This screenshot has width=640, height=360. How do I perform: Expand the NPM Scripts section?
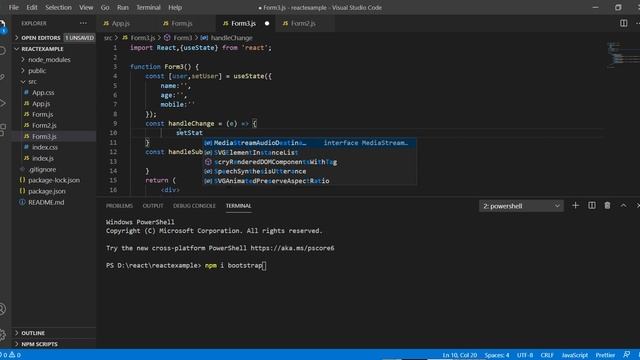(x=54, y=344)
